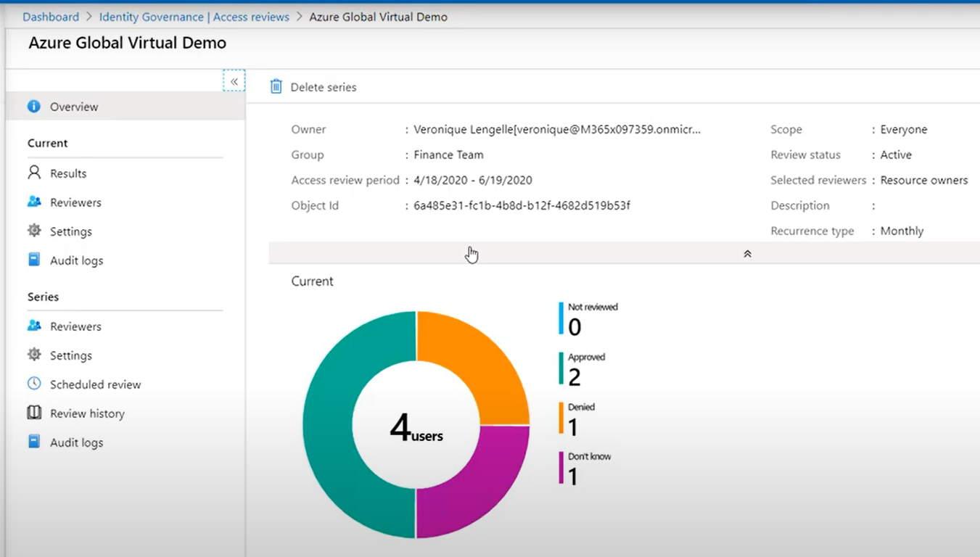This screenshot has height=557, width=980.
Task: Click the Series section heading in sidebar
Action: 44,297
